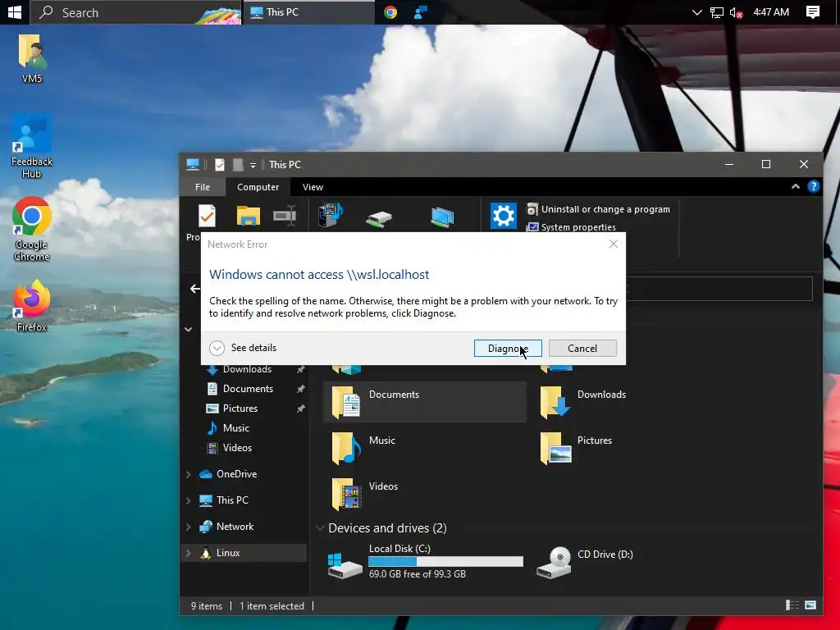Open System properties from the ribbon

tap(571, 227)
